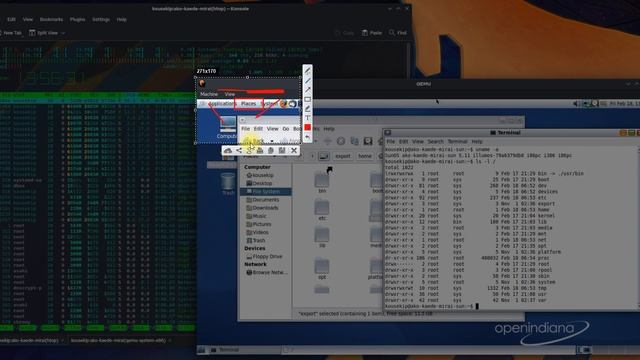Screen dimensions: 640x360
Task: Open View menu in Konsole
Action: [28, 20]
